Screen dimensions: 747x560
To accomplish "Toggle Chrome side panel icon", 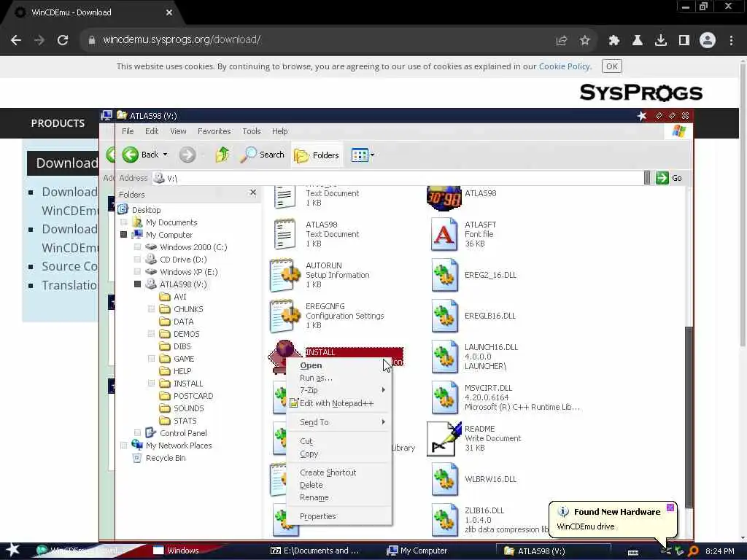I will [x=684, y=41].
